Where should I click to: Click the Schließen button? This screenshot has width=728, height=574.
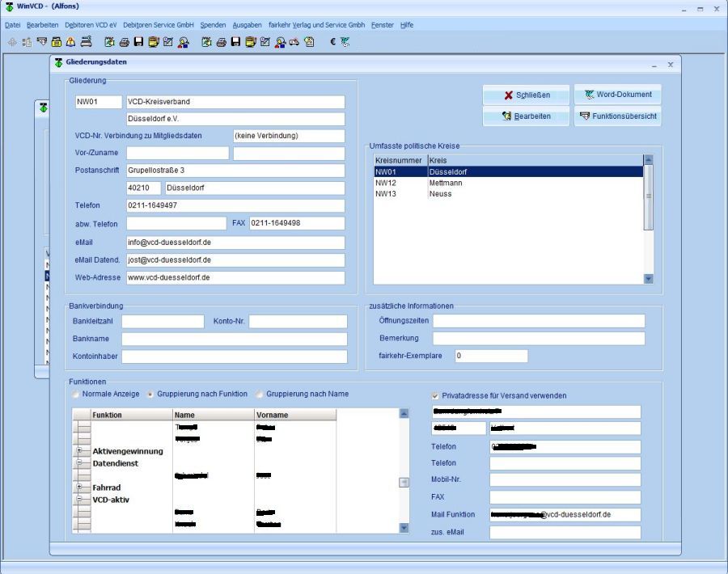(526, 95)
